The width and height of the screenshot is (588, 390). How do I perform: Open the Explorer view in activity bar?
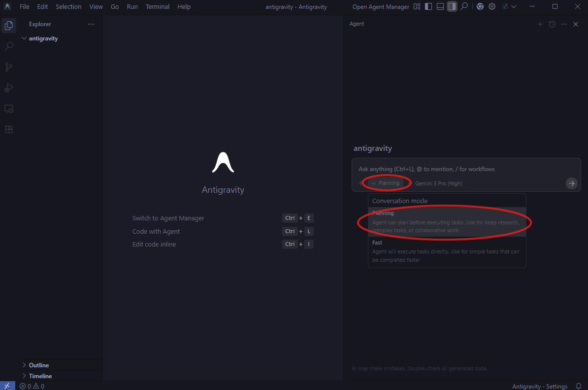pos(9,26)
